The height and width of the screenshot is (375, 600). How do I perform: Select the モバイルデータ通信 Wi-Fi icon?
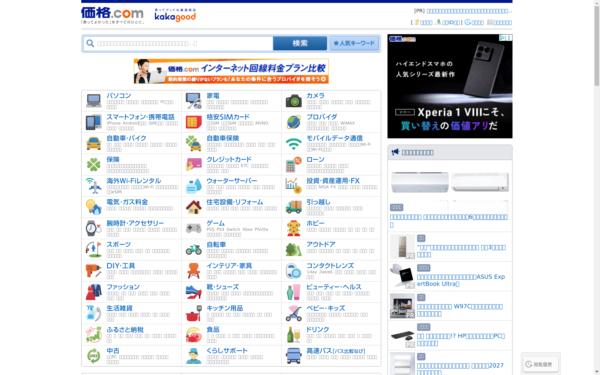pyautogui.click(x=293, y=143)
